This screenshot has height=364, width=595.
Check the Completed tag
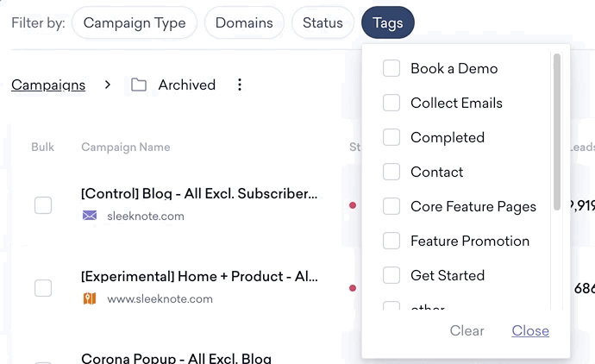pos(391,137)
